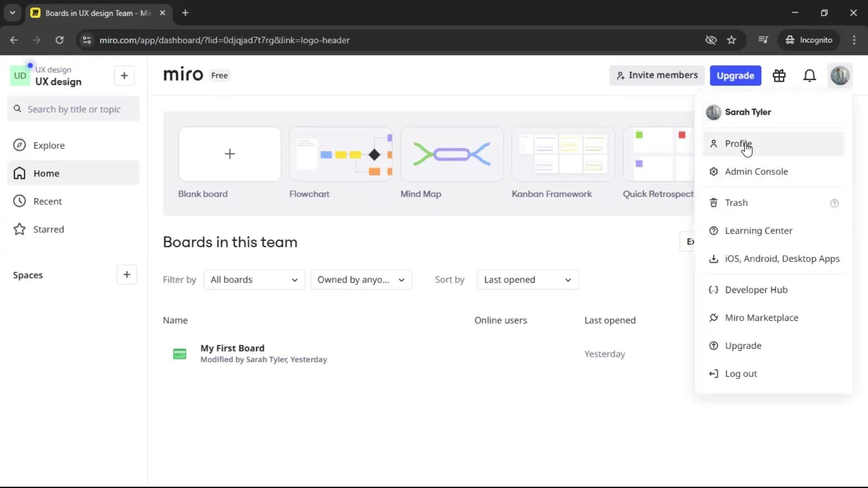
Task: Expand the Owned by anyone dropdown
Action: click(x=361, y=280)
